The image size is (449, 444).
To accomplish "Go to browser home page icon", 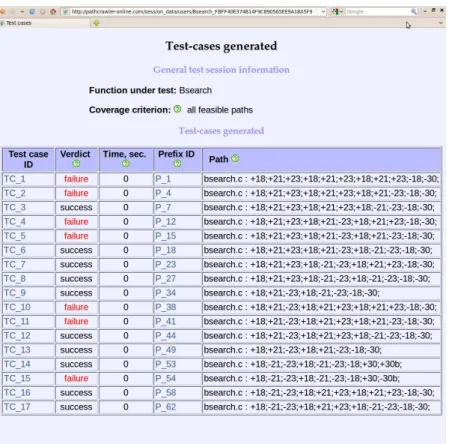I will pos(53,12).
